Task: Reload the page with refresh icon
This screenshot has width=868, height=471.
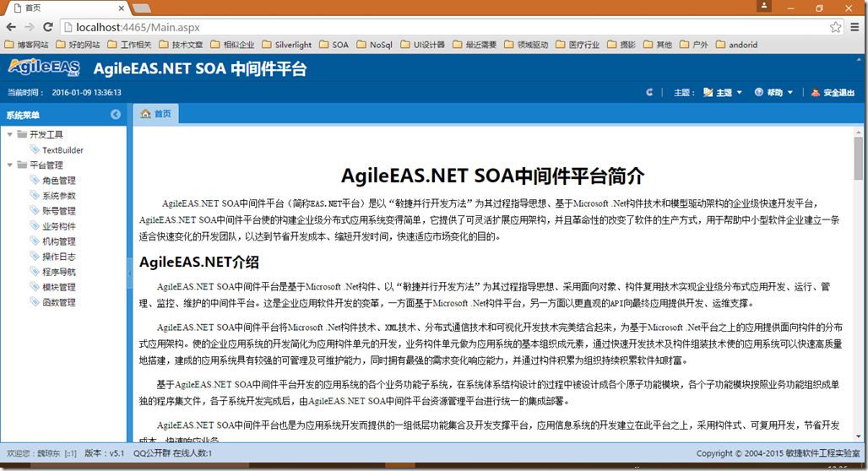Action: [x=48, y=27]
